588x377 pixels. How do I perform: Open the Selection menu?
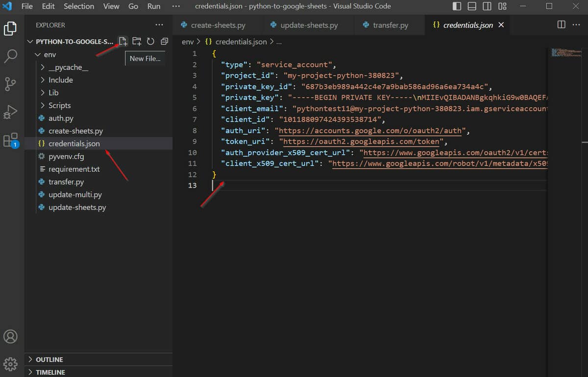point(79,6)
